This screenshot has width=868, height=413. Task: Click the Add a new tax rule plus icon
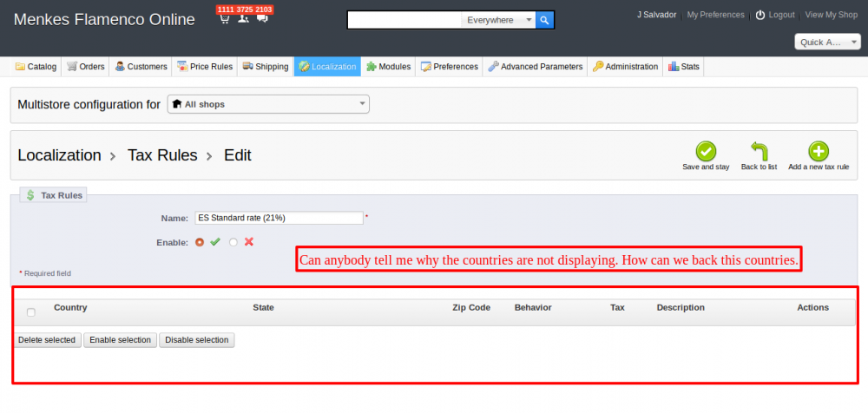[819, 151]
